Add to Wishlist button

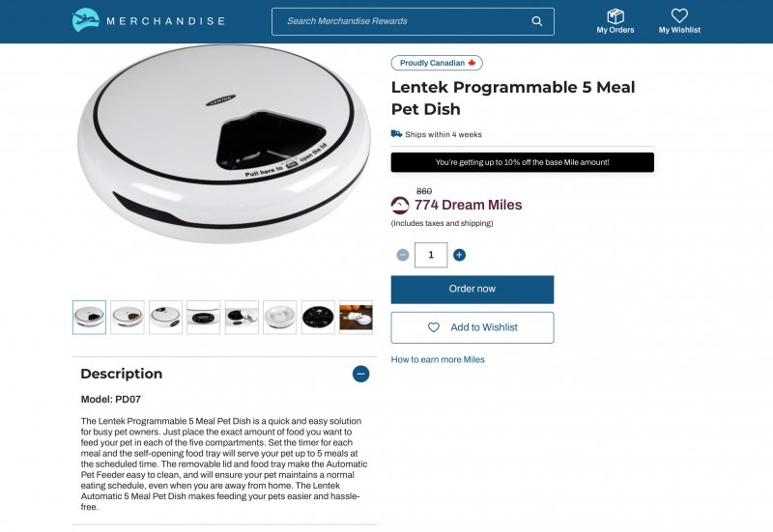point(472,327)
